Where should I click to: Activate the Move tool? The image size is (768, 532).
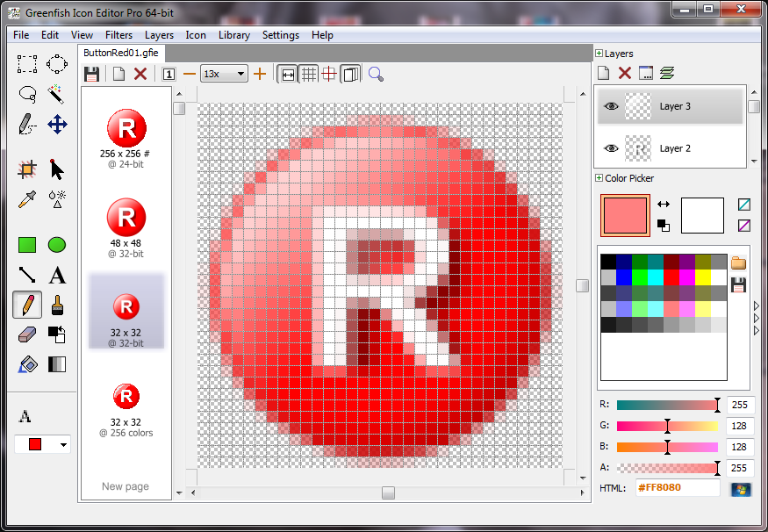(56, 125)
